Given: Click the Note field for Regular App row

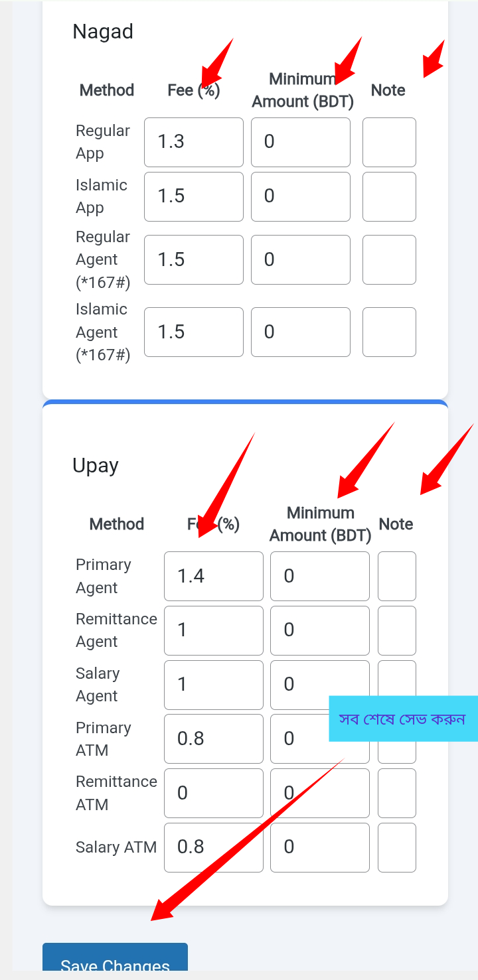Looking at the screenshot, I should tap(389, 142).
